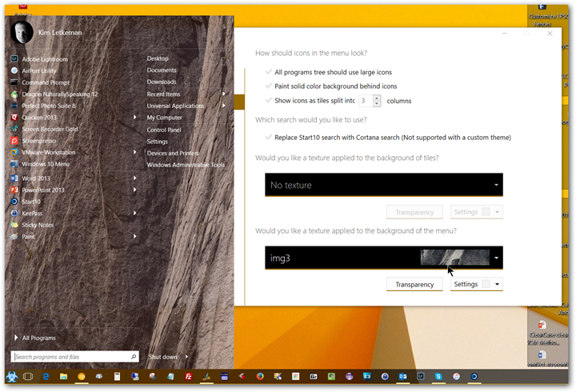This screenshot has width=576, height=392.
Task: Click the search magnifier in the search box
Action: 134,357
